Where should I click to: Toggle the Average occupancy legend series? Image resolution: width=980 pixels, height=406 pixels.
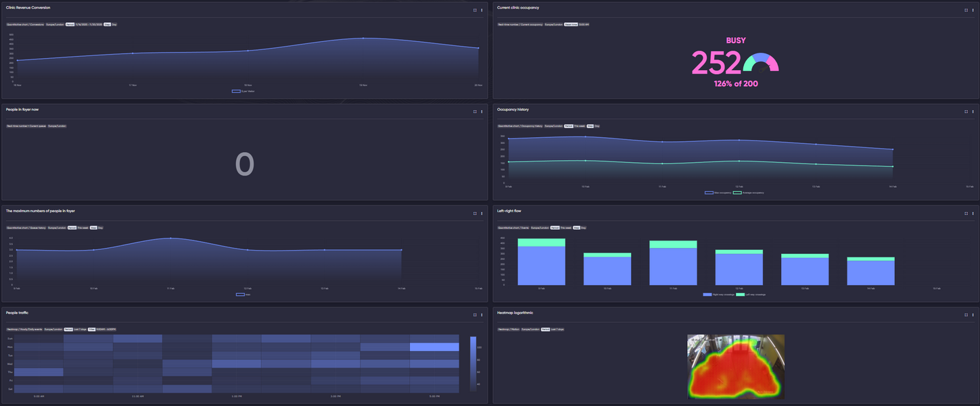pyautogui.click(x=748, y=193)
